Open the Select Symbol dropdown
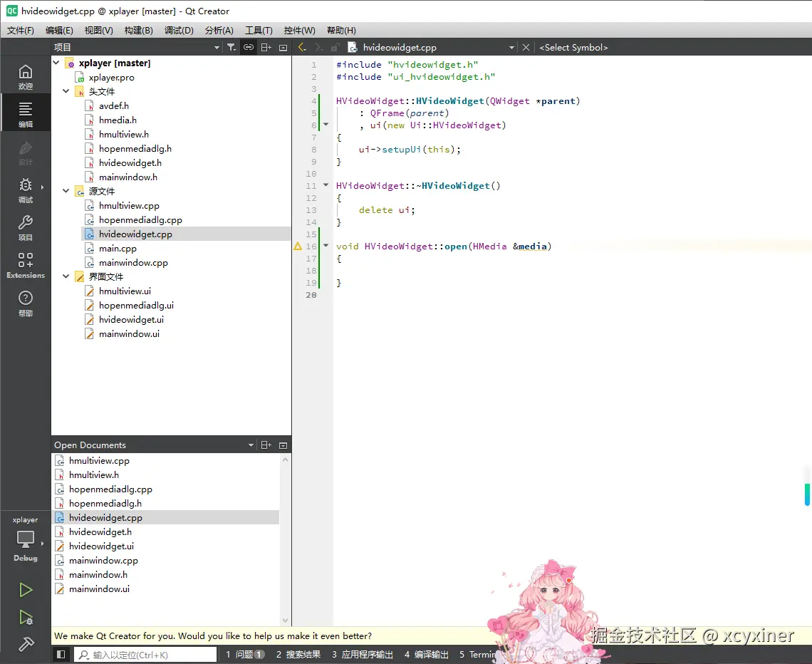Screen dimensions: 812x664 pos(573,47)
